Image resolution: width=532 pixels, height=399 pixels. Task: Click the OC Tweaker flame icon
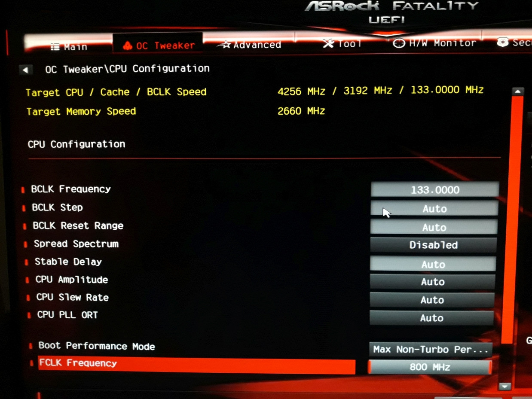click(127, 46)
